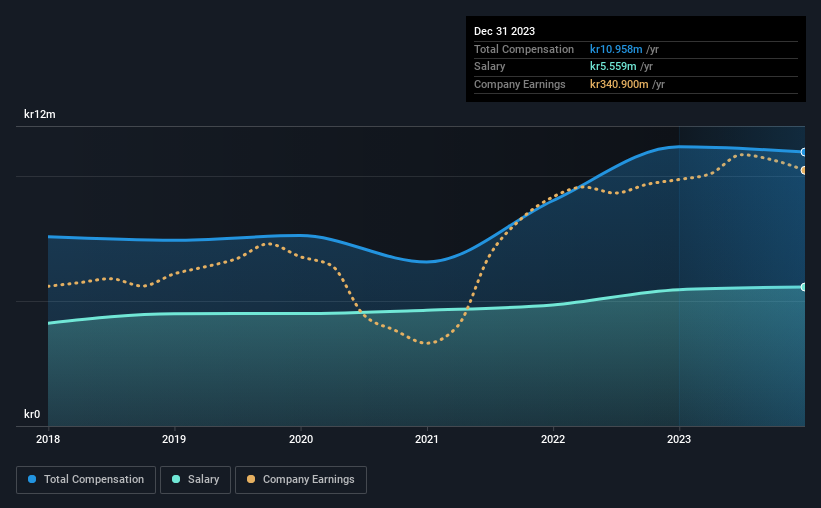Select the 2022 x-axis label
The image size is (821, 508).
pos(553,439)
